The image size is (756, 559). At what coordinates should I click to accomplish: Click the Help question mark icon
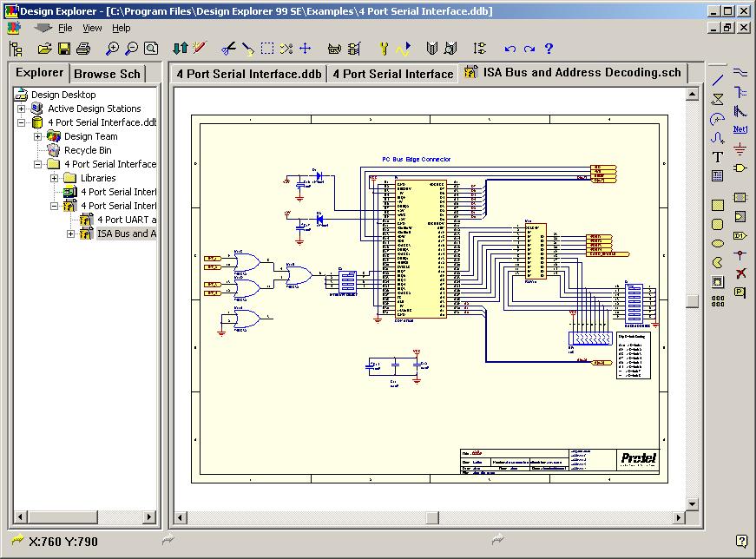click(x=549, y=49)
